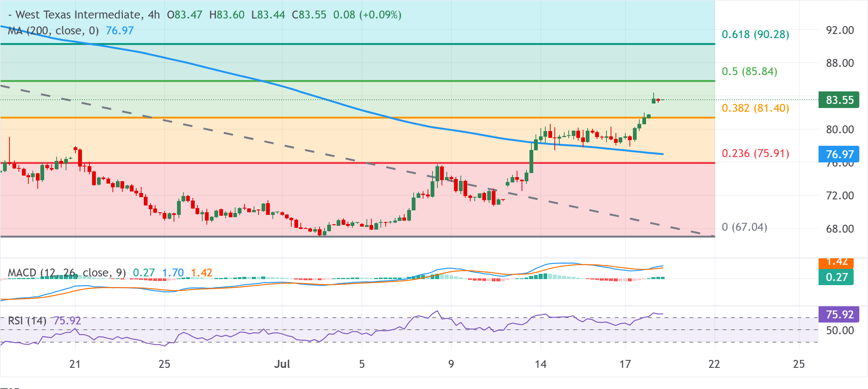Click the low price L83.44 in header
Image resolution: width=868 pixels, height=389 pixels.
pyautogui.click(x=268, y=15)
